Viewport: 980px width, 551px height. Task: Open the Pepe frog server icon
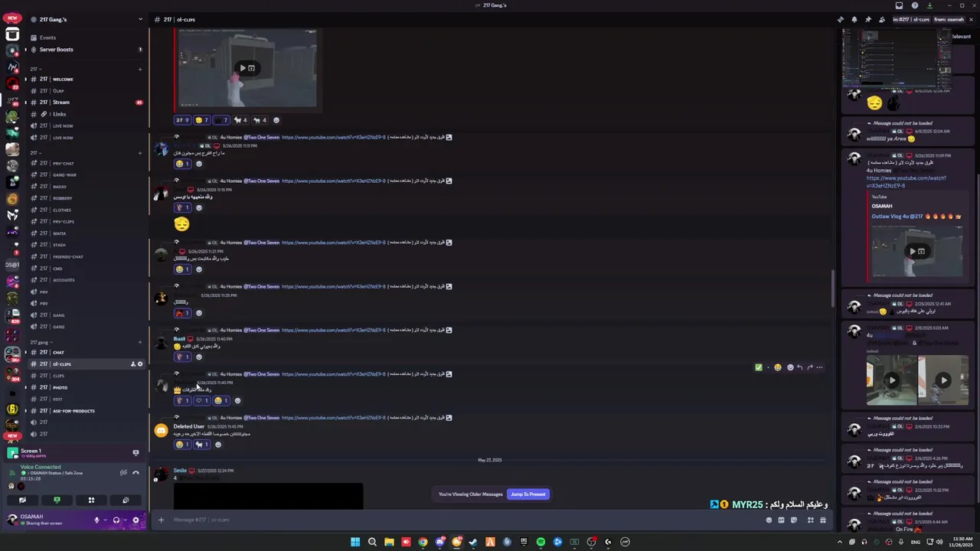12,117
